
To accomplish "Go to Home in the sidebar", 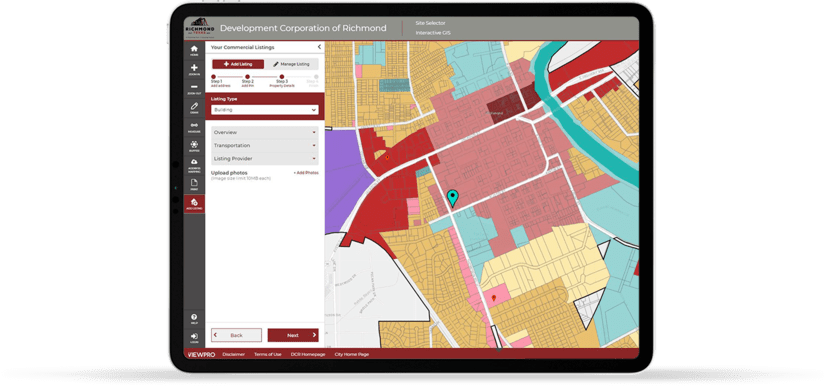I will click(194, 50).
